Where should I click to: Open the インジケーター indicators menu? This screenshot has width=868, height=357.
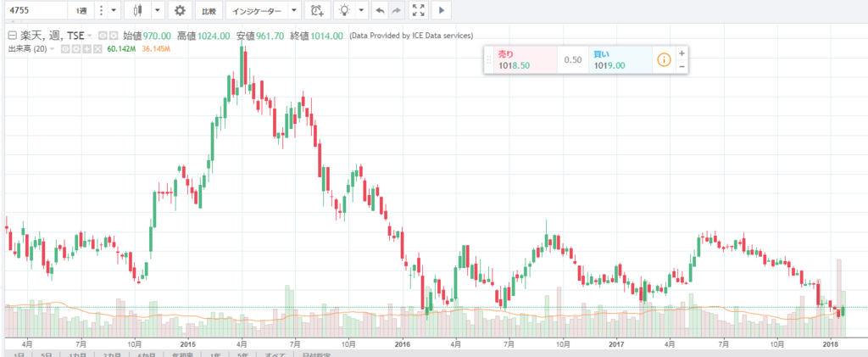tap(257, 10)
